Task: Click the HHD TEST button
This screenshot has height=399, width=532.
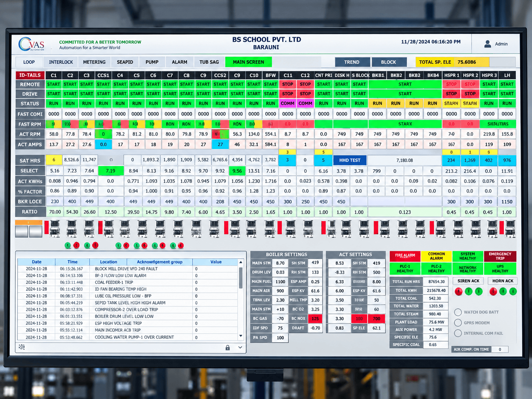Action: click(350, 161)
